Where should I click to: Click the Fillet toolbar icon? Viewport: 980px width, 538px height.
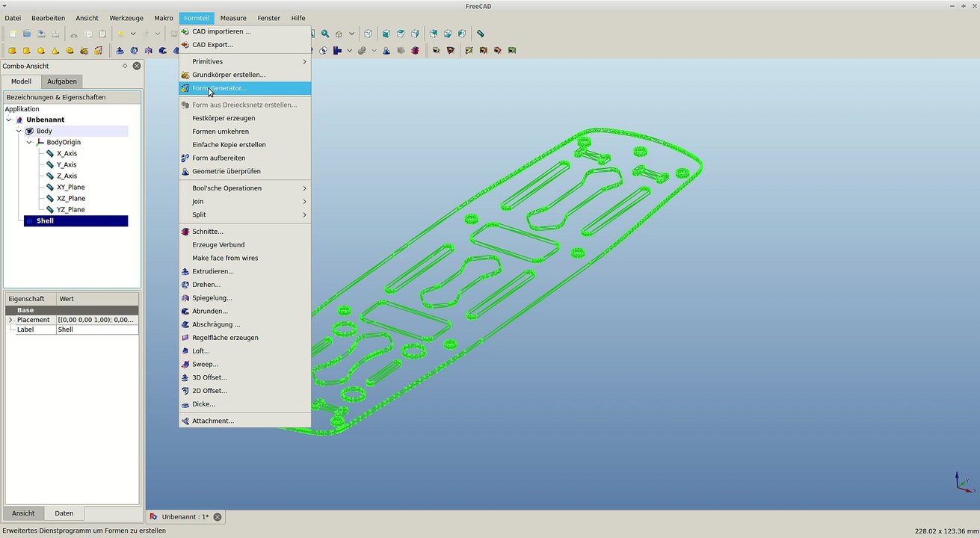162,51
